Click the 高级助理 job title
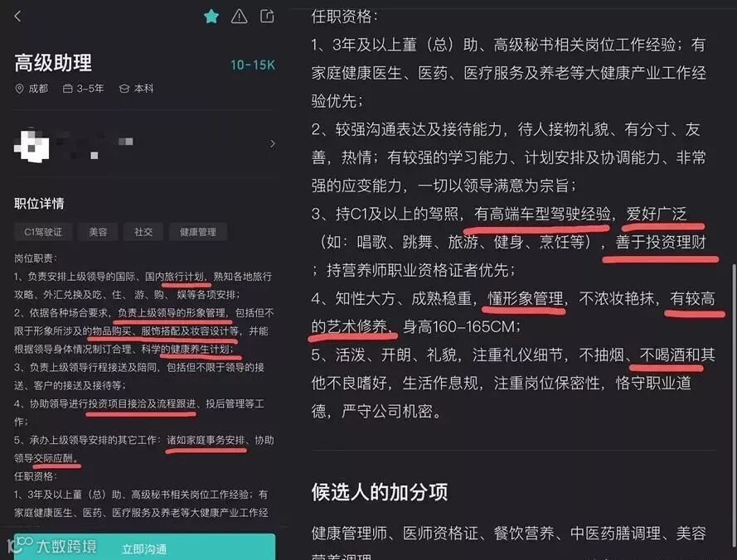This screenshot has height=560, width=737. coord(53,63)
